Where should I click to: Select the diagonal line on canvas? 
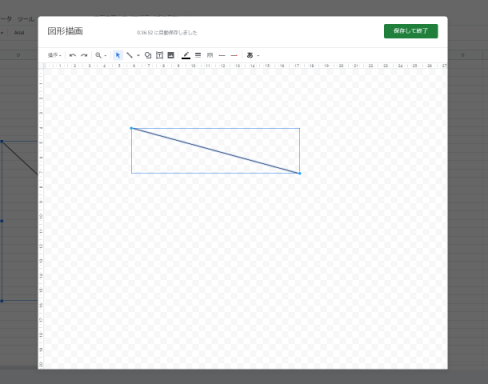[x=215, y=151]
